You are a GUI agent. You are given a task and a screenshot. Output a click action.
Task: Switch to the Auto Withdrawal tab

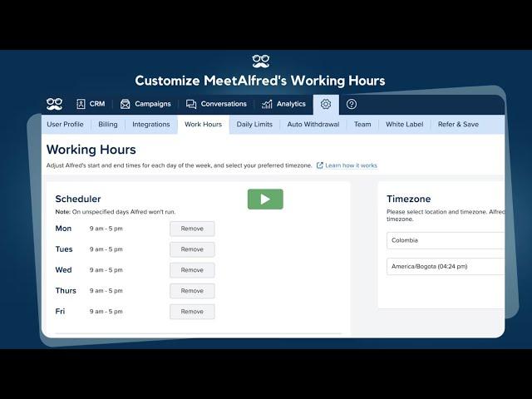coord(313,124)
